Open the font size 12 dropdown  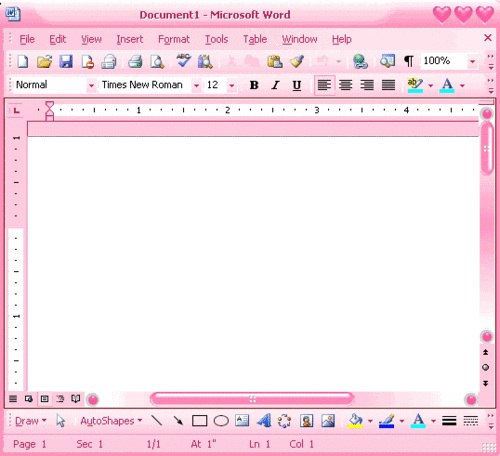coord(232,86)
